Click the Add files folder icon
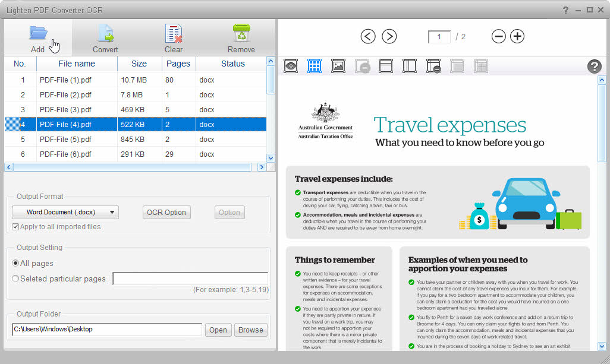610x364 pixels. (38, 33)
